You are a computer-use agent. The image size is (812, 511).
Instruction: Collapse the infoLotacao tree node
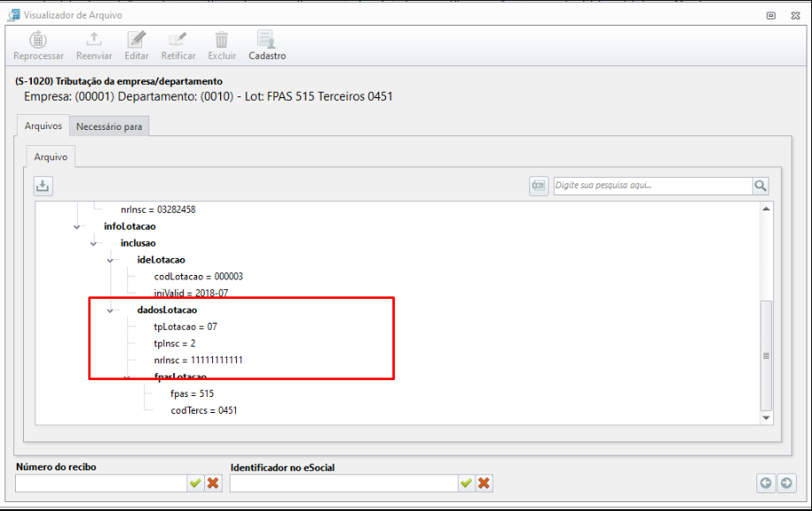(77, 226)
